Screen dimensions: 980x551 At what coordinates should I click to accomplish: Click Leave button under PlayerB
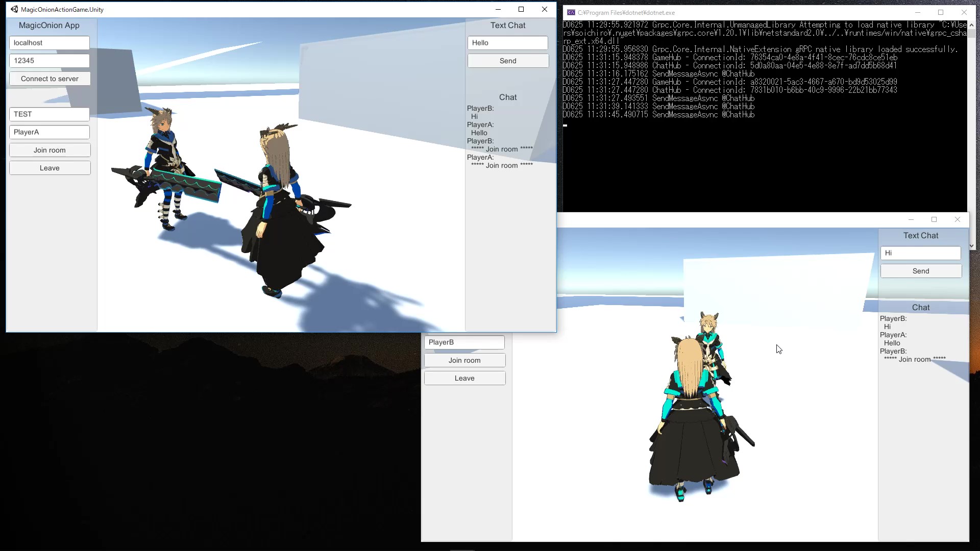pyautogui.click(x=464, y=378)
